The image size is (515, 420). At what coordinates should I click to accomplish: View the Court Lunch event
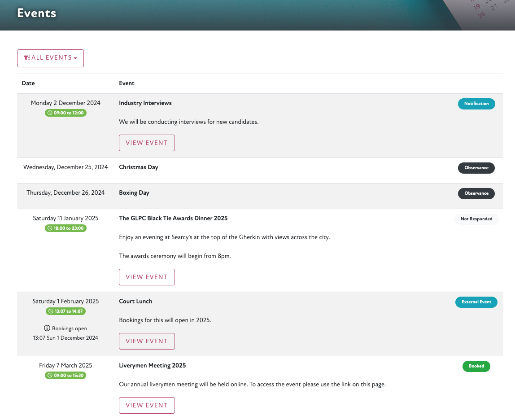(147, 341)
